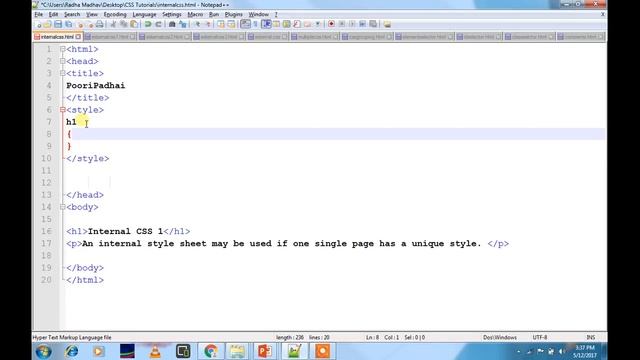Click the New file toolbar icon
The width and height of the screenshot is (640, 360).
tap(39, 24)
